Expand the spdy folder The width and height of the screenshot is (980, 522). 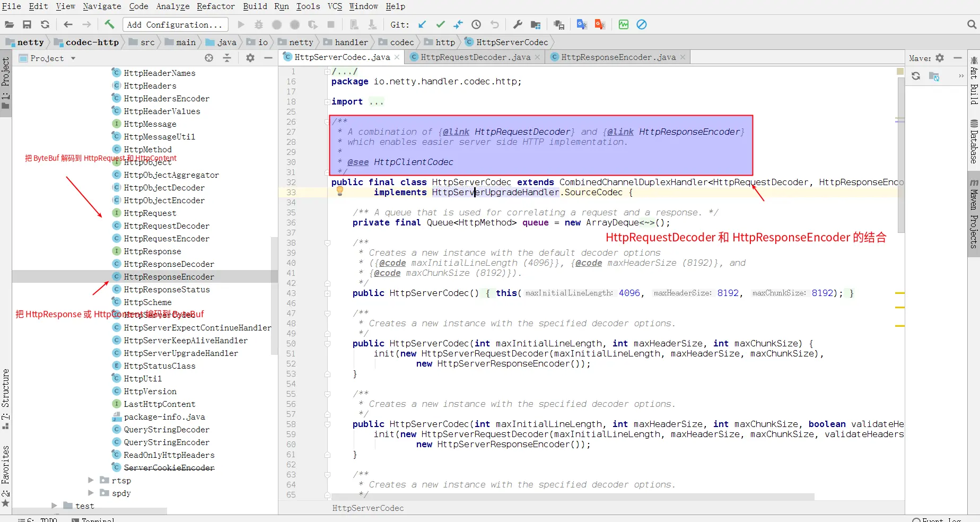91,493
